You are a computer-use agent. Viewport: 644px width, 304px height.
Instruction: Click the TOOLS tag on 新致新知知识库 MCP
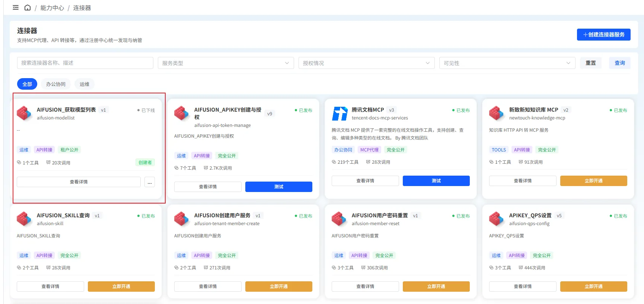pyautogui.click(x=499, y=150)
